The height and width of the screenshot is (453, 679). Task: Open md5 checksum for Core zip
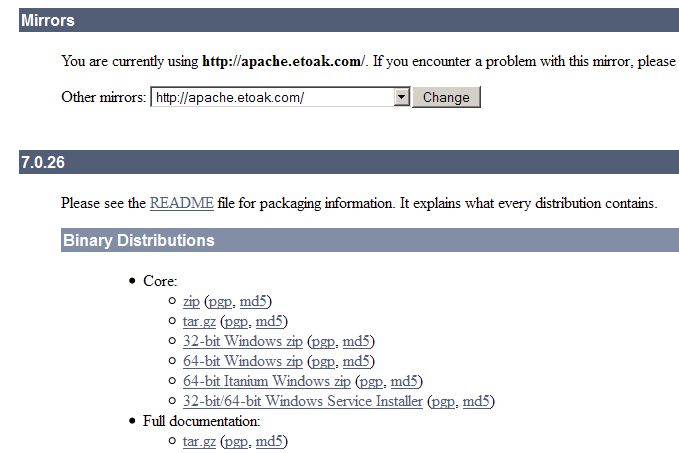(254, 301)
